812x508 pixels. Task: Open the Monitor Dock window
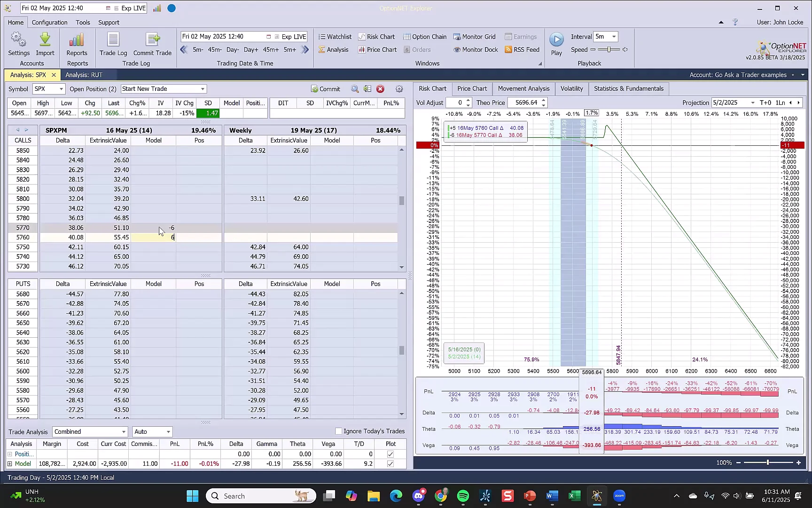click(476, 49)
